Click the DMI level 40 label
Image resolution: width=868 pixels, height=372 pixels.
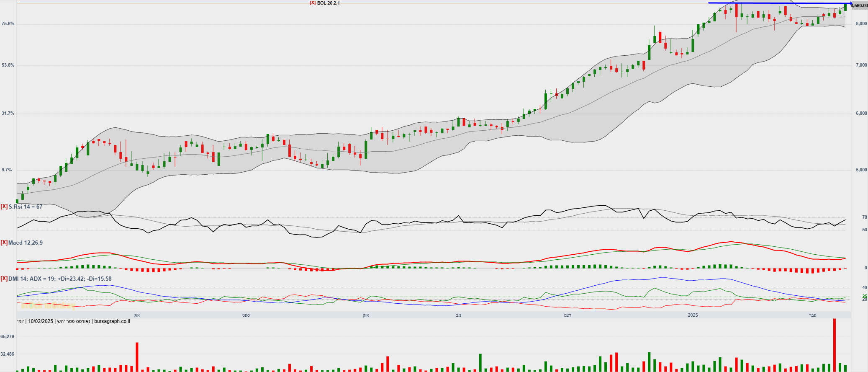tap(865, 287)
